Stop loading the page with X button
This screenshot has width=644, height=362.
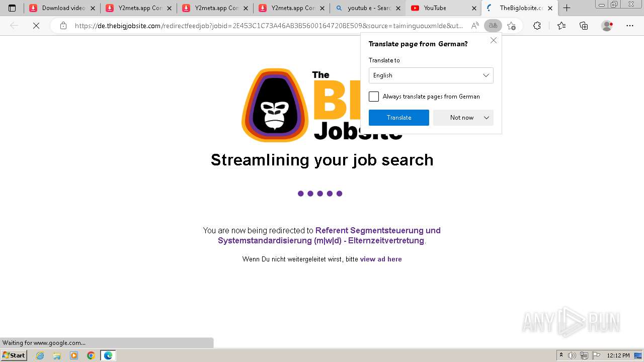tap(36, 26)
